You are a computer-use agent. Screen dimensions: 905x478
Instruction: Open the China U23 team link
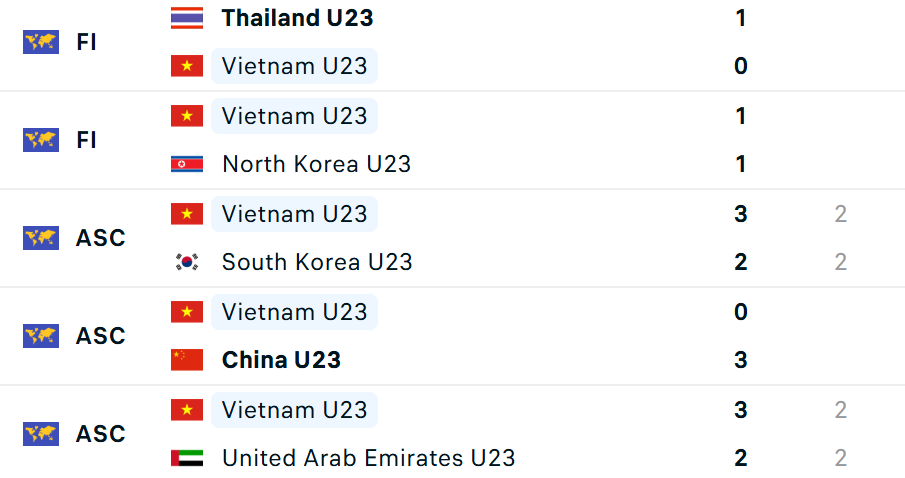pos(281,360)
